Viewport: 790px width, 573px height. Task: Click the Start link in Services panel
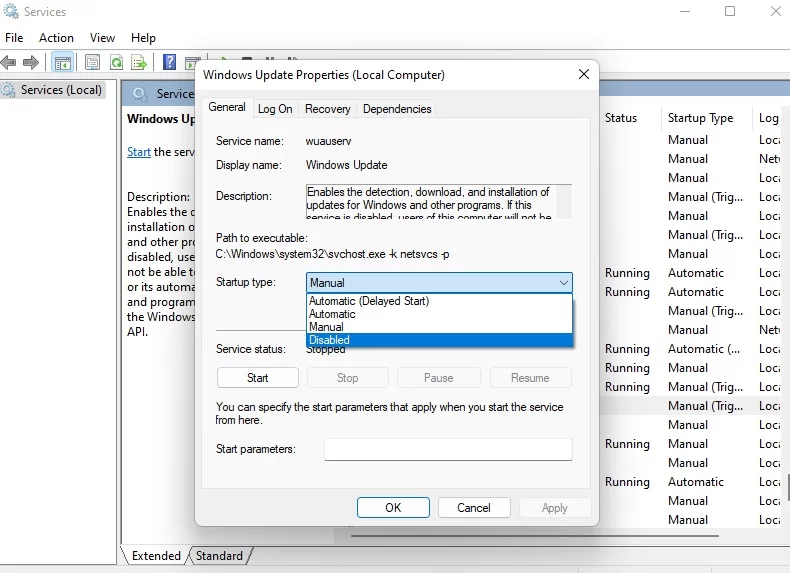139,152
